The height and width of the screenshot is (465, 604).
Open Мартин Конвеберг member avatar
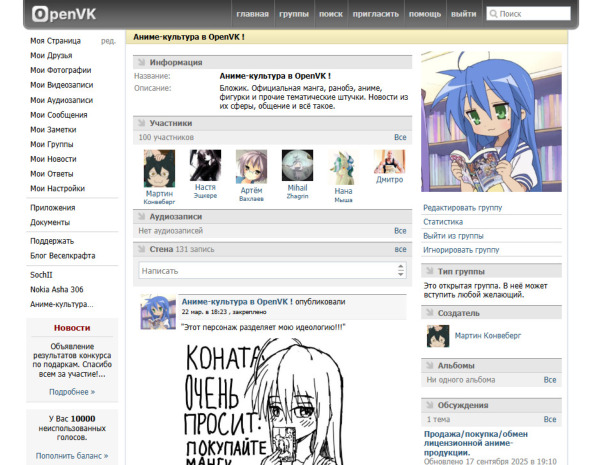(x=159, y=169)
